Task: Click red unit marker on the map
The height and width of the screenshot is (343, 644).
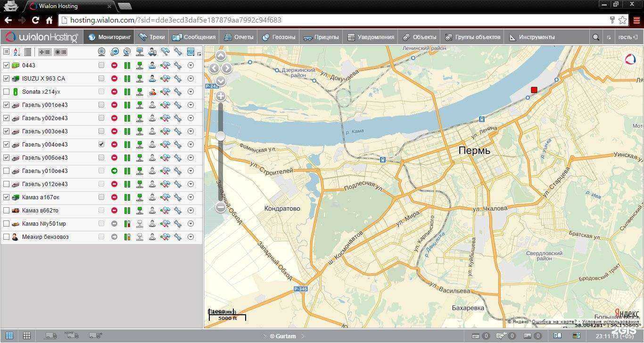Action: [x=534, y=90]
